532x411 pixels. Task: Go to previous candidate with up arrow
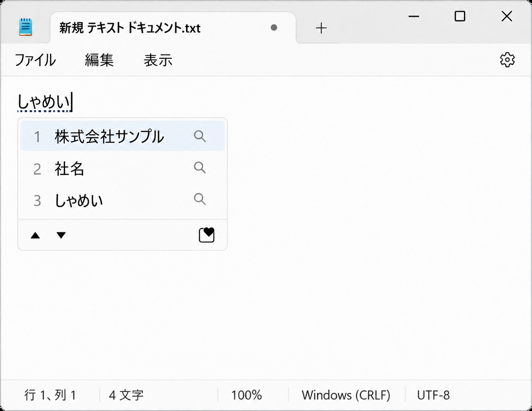(35, 235)
